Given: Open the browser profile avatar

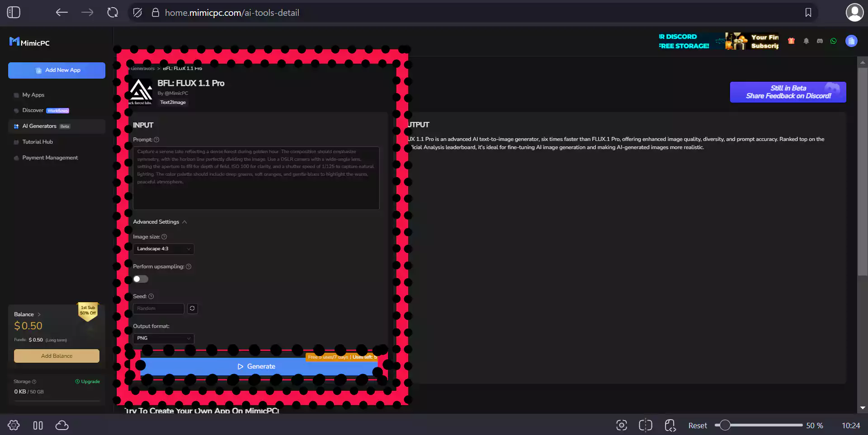Looking at the screenshot, I should [854, 13].
